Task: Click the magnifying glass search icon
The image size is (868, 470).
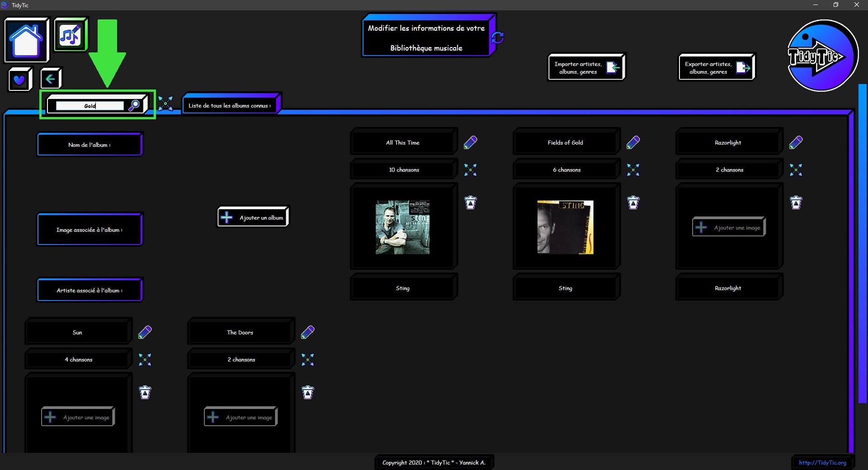Action: pos(134,105)
